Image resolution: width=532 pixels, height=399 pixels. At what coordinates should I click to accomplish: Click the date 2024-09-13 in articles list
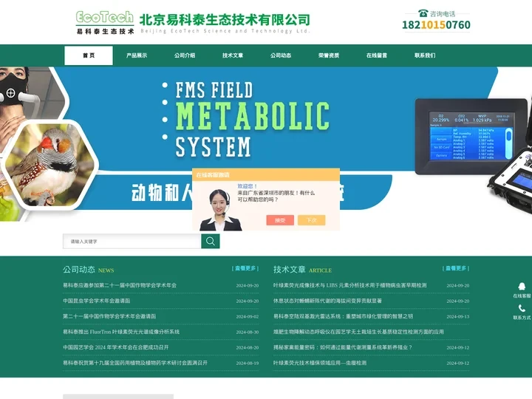(457, 316)
